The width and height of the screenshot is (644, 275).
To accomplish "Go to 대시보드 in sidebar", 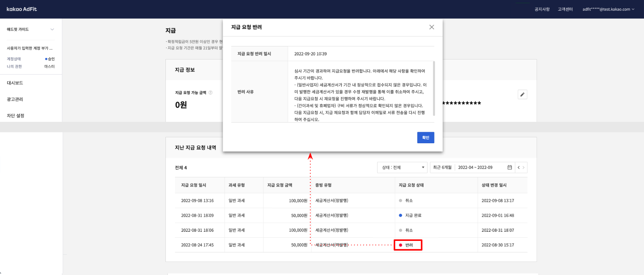I will [15, 83].
